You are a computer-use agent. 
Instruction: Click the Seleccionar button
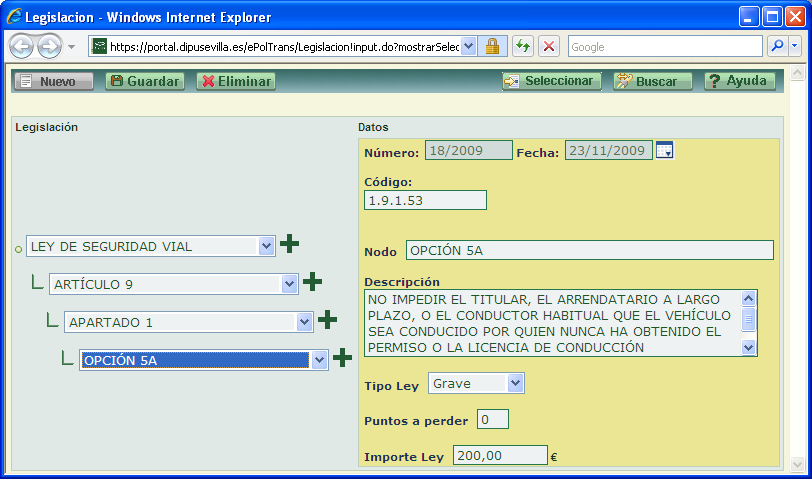pyautogui.click(x=552, y=81)
